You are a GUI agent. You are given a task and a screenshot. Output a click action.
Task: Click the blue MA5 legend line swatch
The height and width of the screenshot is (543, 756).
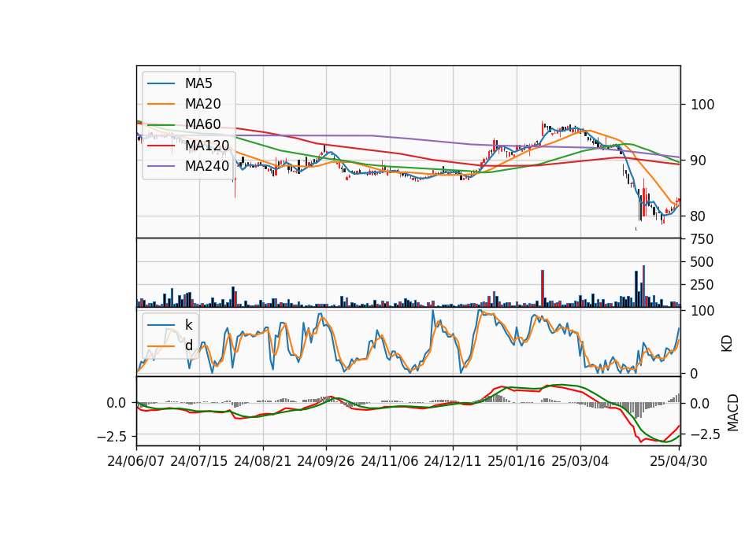click(x=161, y=83)
